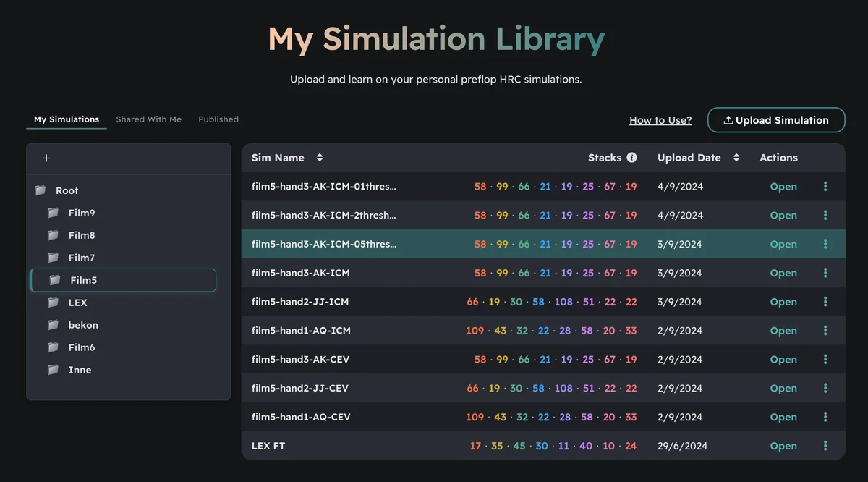Open three-dot actions menu for LEX FT
868x482 pixels.
point(825,446)
